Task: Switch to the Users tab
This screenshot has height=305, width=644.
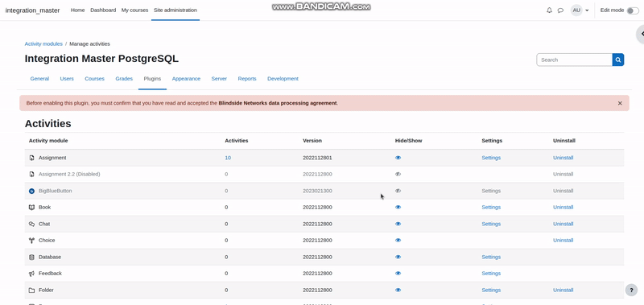Action: [67, 79]
